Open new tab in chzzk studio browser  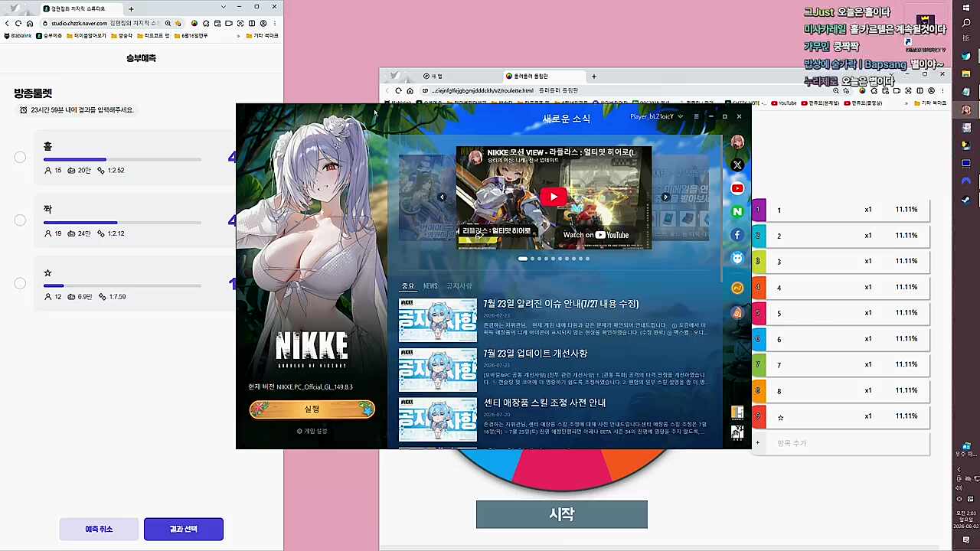click(x=131, y=8)
